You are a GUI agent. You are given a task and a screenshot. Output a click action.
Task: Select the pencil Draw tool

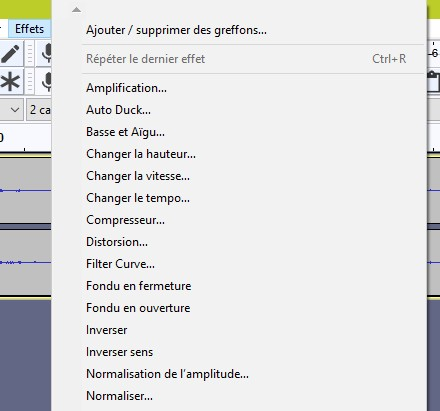(10, 53)
